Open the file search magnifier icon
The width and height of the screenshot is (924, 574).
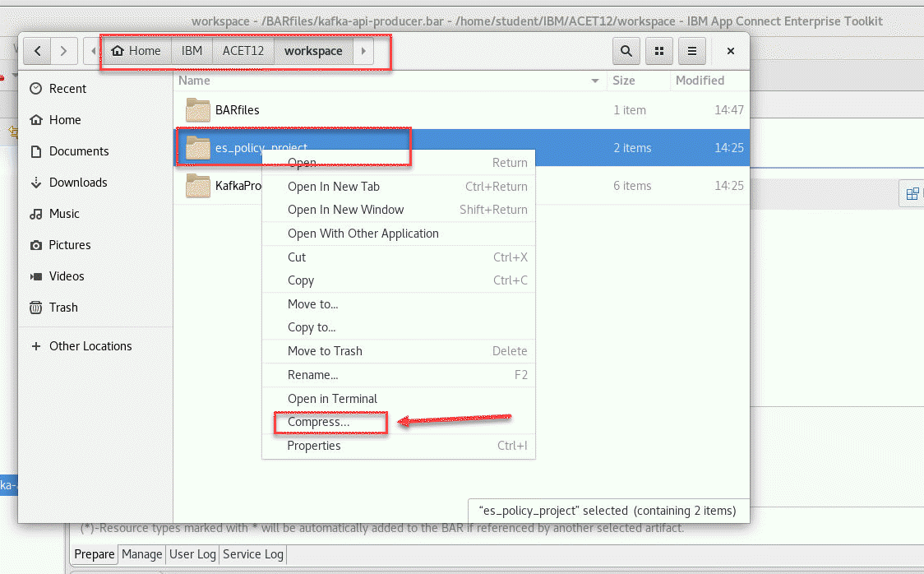(626, 51)
